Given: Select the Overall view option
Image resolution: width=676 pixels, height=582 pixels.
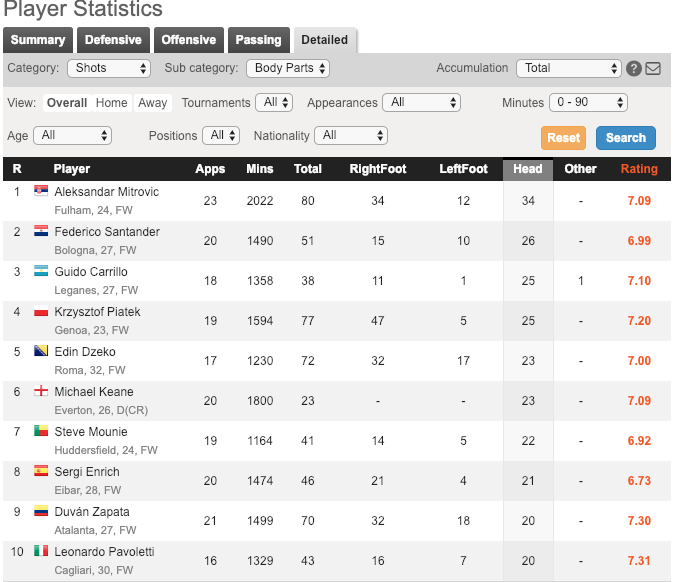Looking at the screenshot, I should [x=66, y=103].
